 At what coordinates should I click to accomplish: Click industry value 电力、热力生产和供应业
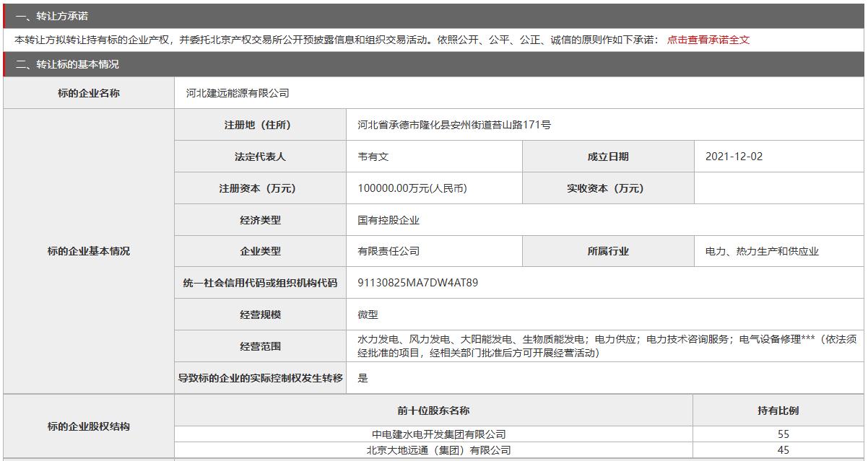pos(762,252)
